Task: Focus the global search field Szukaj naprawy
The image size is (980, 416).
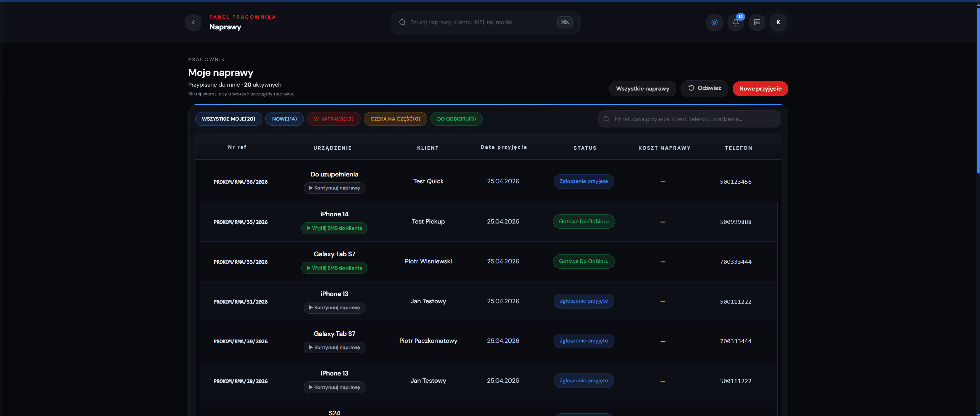Action: (485, 23)
